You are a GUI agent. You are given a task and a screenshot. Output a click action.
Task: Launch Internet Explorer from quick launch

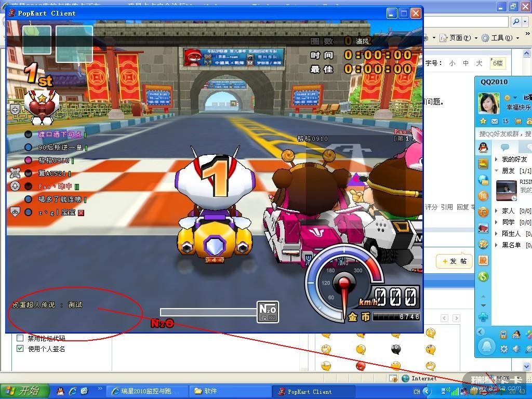coord(73,391)
